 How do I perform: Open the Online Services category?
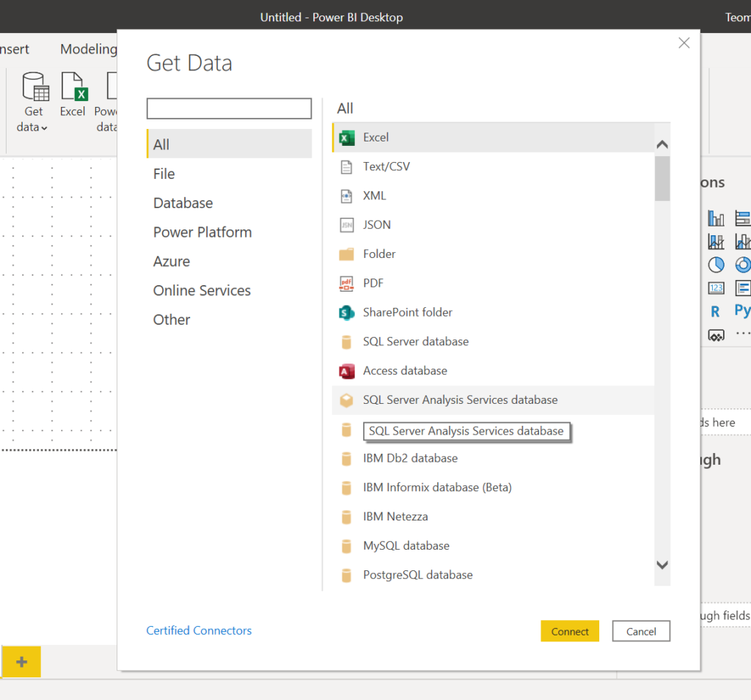point(202,291)
